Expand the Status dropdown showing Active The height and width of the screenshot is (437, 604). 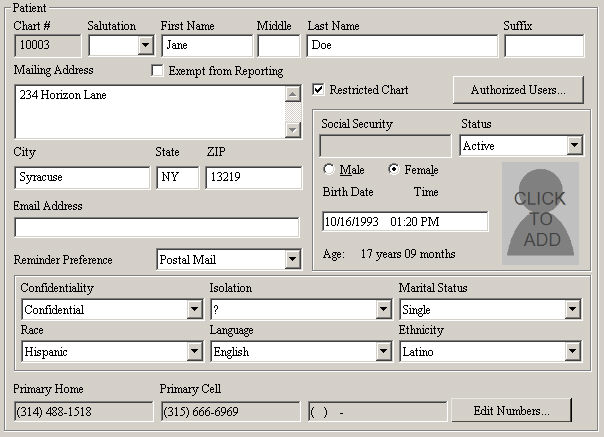(x=574, y=146)
